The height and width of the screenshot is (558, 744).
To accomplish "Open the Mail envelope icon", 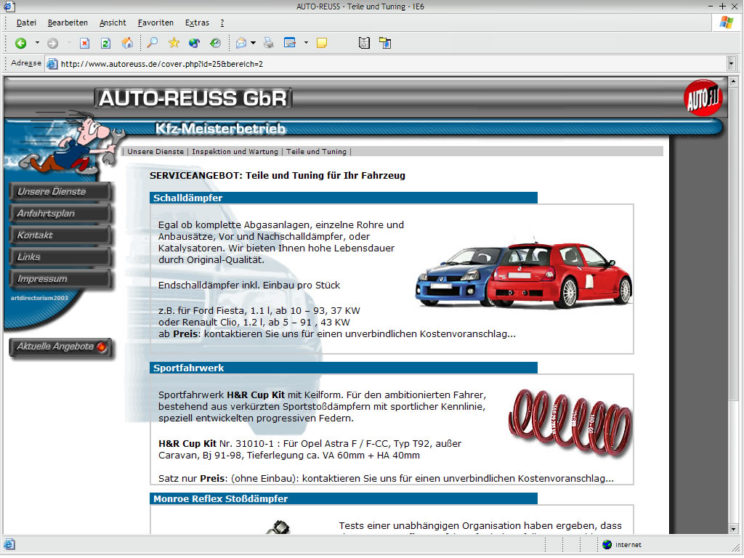I will pos(241,43).
